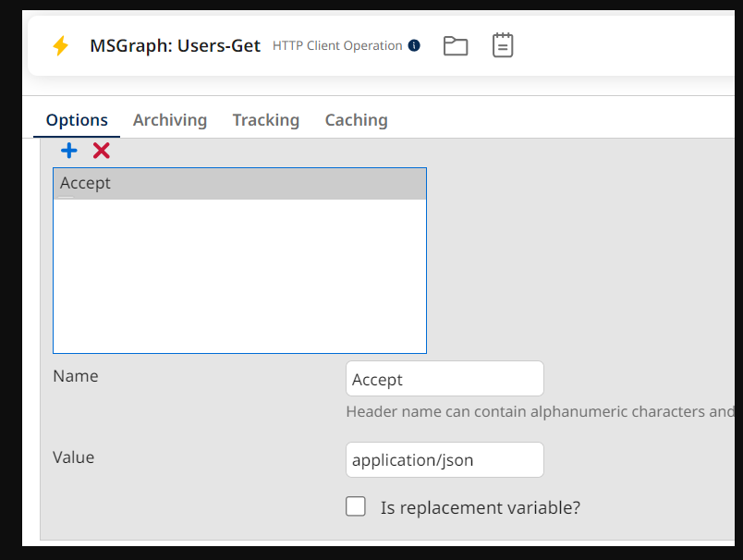Screen dimensions: 743x560
Task: Enable the Is replacement variable checkbox
Action: [356, 506]
